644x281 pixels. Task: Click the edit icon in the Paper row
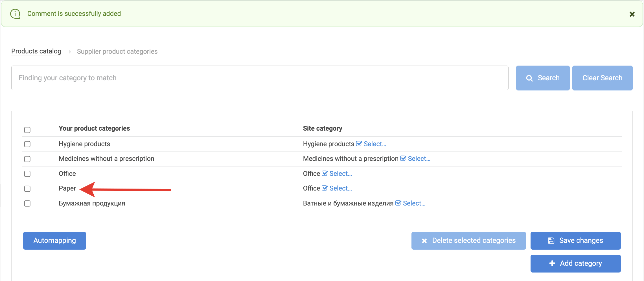pos(325,188)
